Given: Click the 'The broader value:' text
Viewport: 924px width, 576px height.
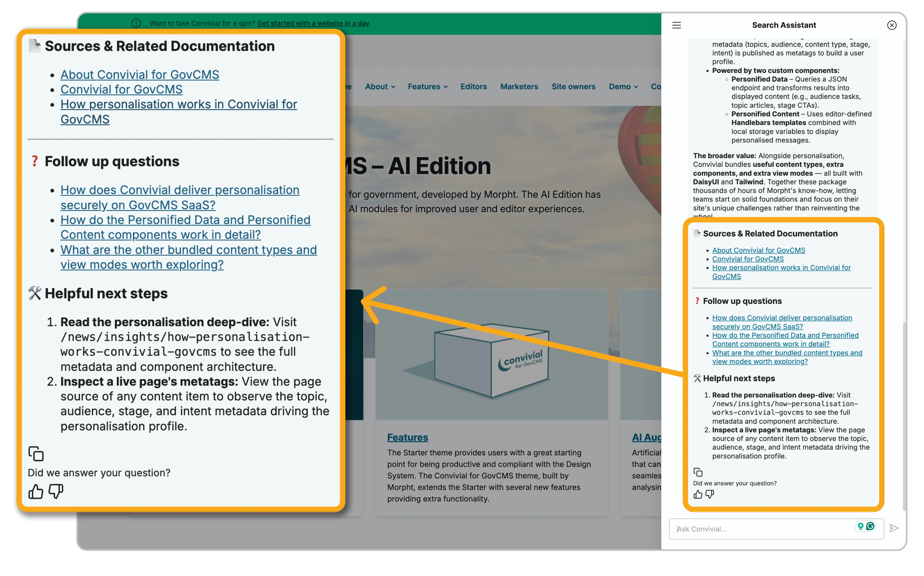Looking at the screenshot, I should (724, 156).
